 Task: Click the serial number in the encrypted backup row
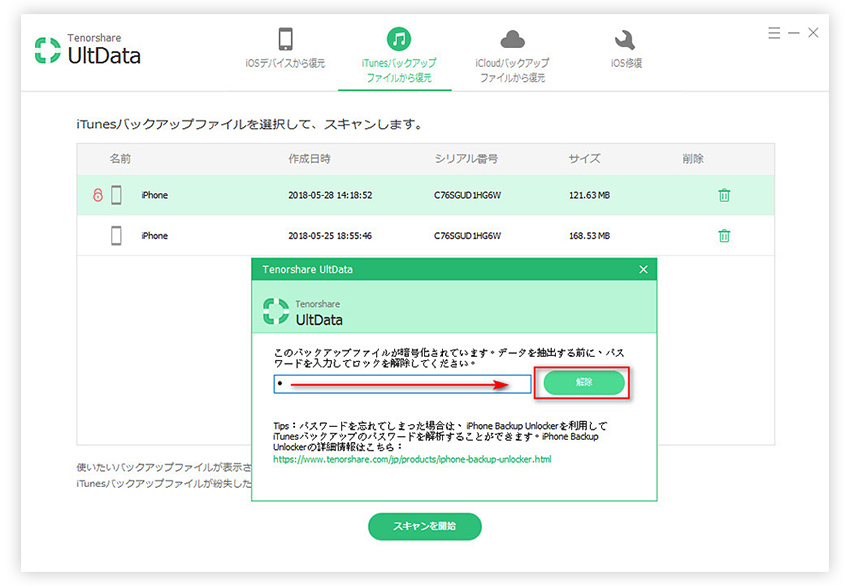click(x=467, y=195)
